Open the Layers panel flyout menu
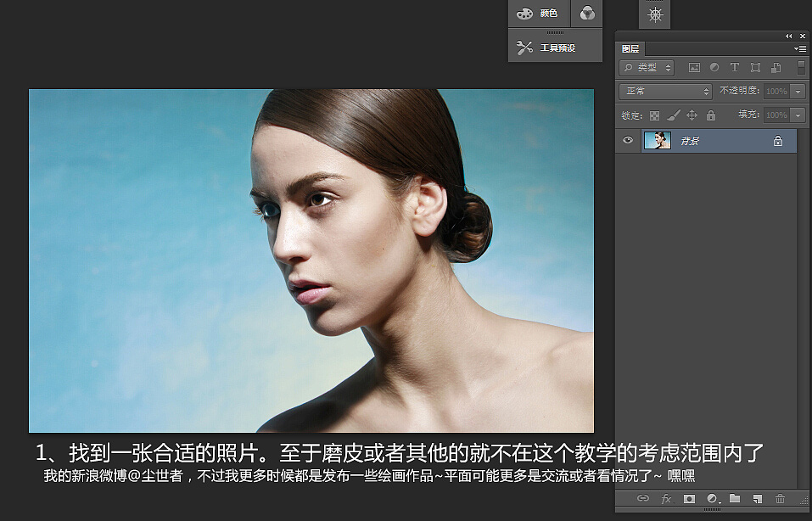Screen dimensions: 812x521 (x=800, y=48)
